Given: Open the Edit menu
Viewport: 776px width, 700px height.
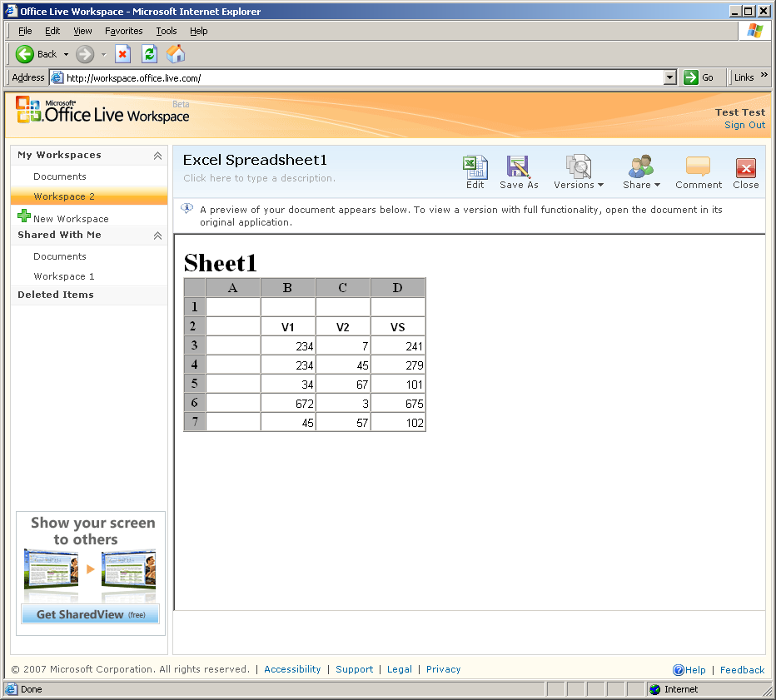Looking at the screenshot, I should pos(52,31).
